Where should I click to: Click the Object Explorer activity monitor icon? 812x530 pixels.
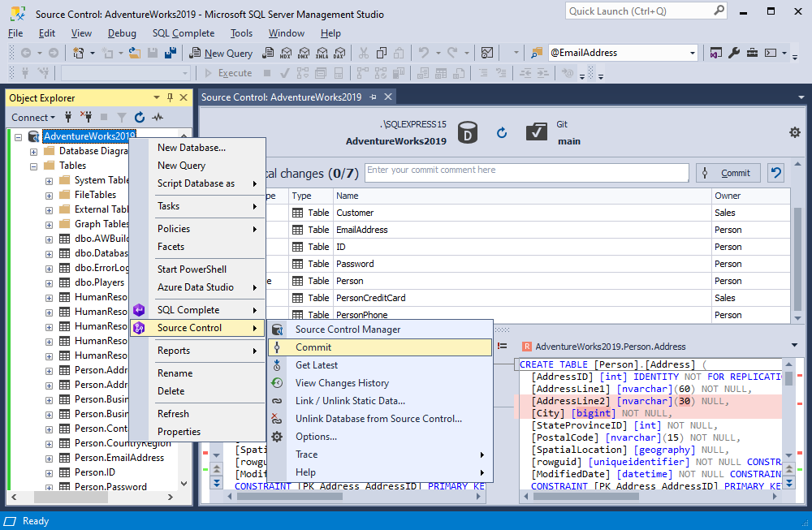tap(158, 118)
